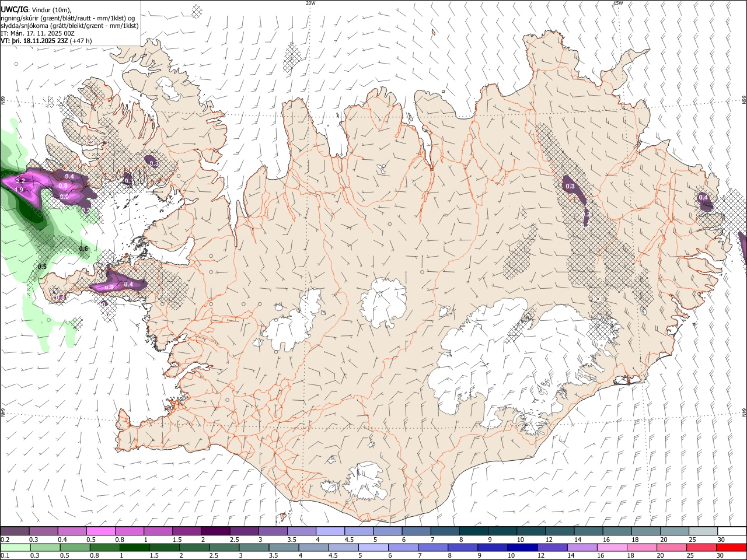Image resolution: width=747 pixels, height=560 pixels.
Task: Select the light pink swatch labeled 16, lower legend
Action: pos(613,547)
